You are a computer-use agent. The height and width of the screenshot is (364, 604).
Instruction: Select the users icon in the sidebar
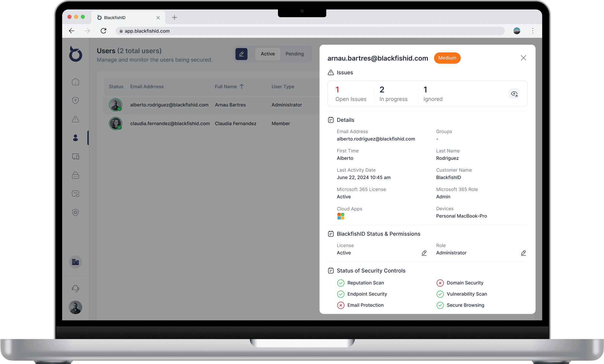coord(76,138)
